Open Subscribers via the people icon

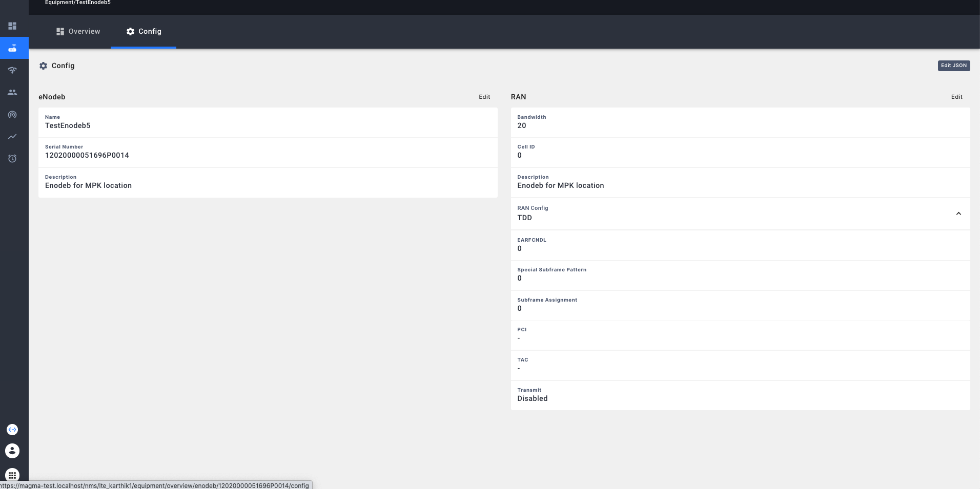pos(13,92)
